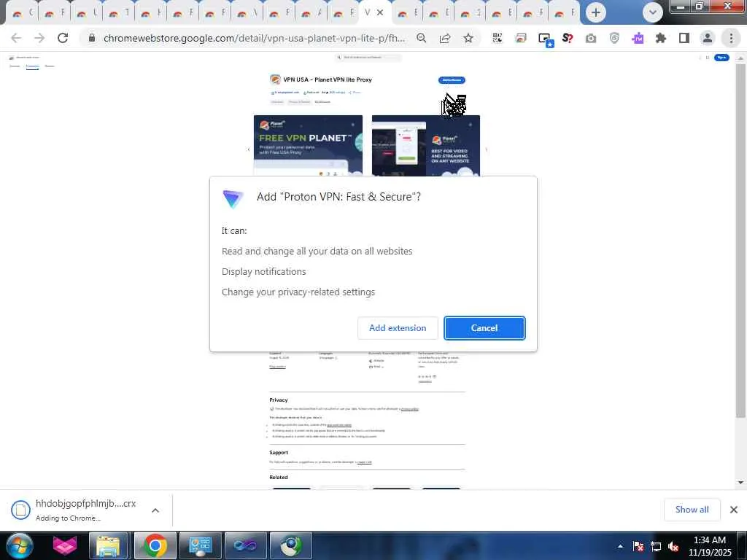Open the green-blue swirl browser taskbar icon

tap(290, 545)
